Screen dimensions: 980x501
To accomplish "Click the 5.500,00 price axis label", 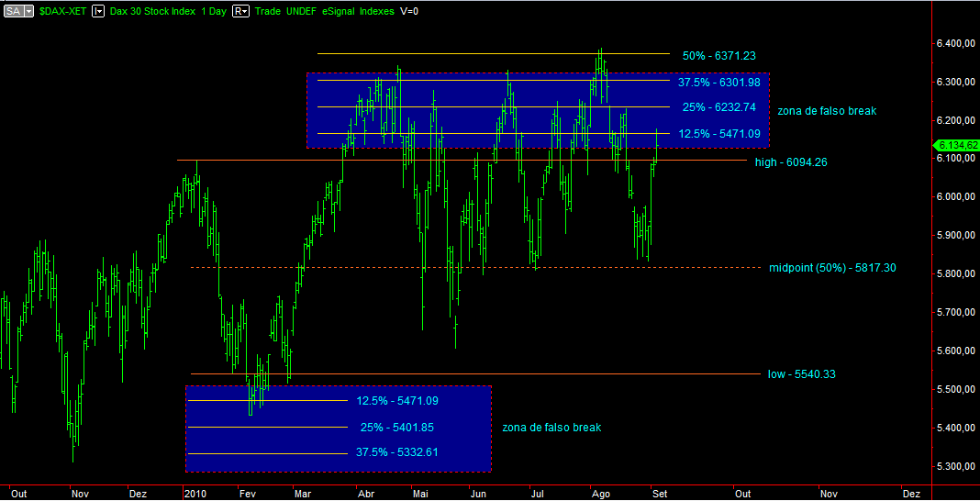I will click(955, 390).
